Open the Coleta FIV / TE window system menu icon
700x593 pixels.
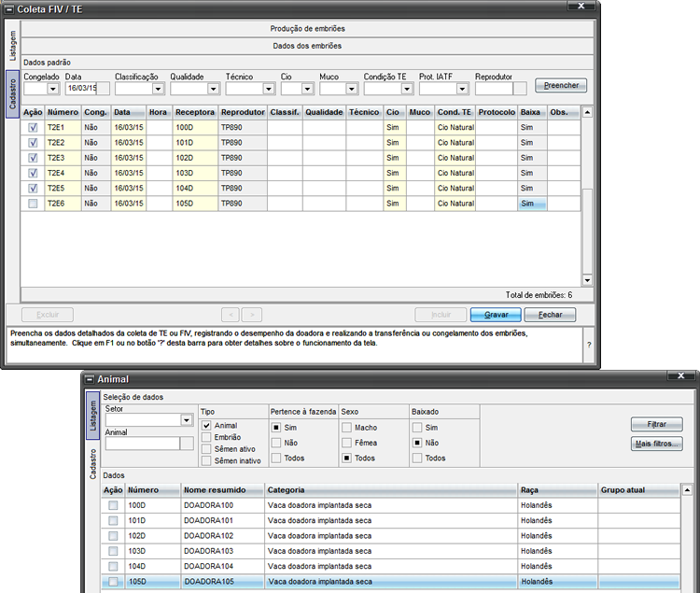(x=9, y=9)
